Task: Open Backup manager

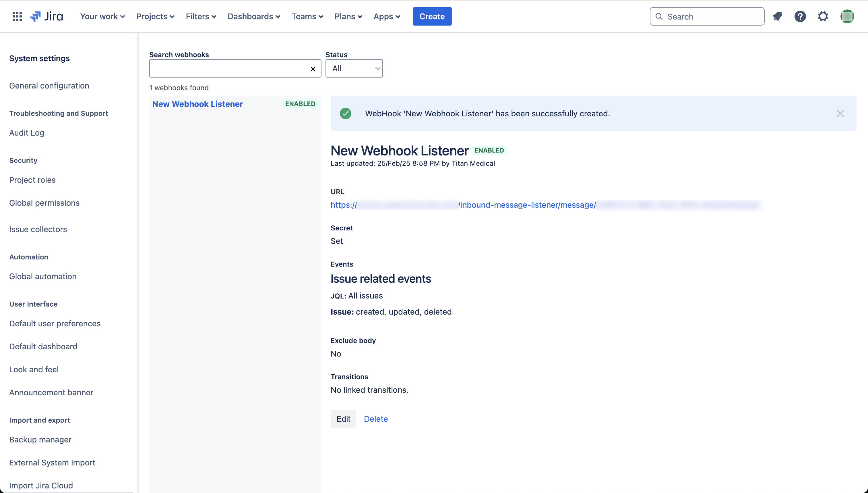Action: pos(40,440)
